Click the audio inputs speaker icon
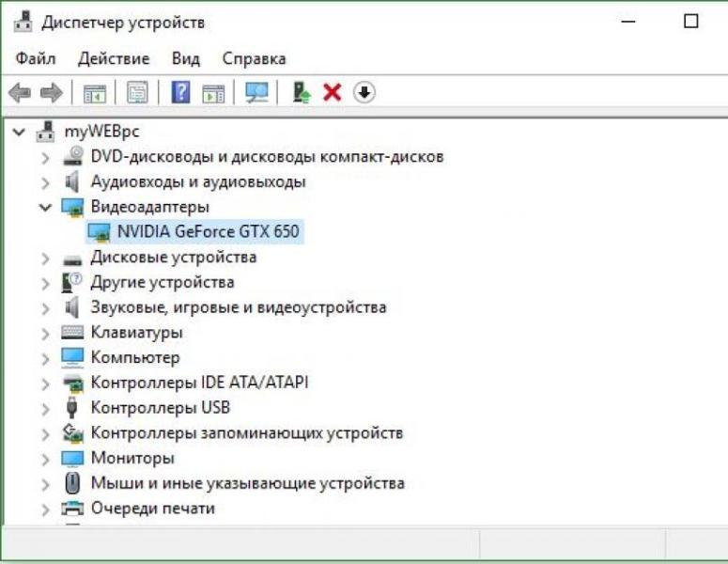 (72, 181)
